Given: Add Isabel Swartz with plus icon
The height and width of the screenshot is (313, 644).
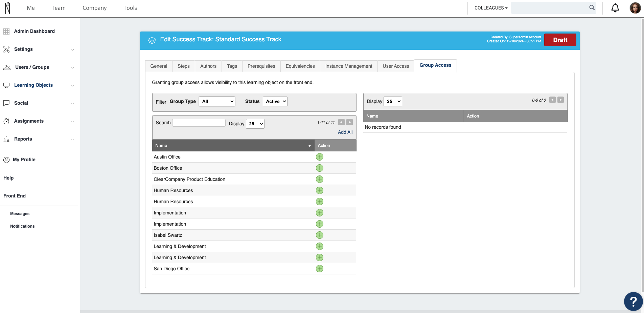Looking at the screenshot, I should 319,235.
